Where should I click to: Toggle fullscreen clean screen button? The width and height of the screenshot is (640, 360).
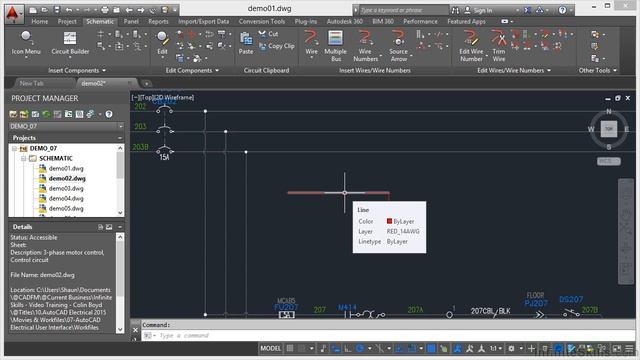coord(617,349)
